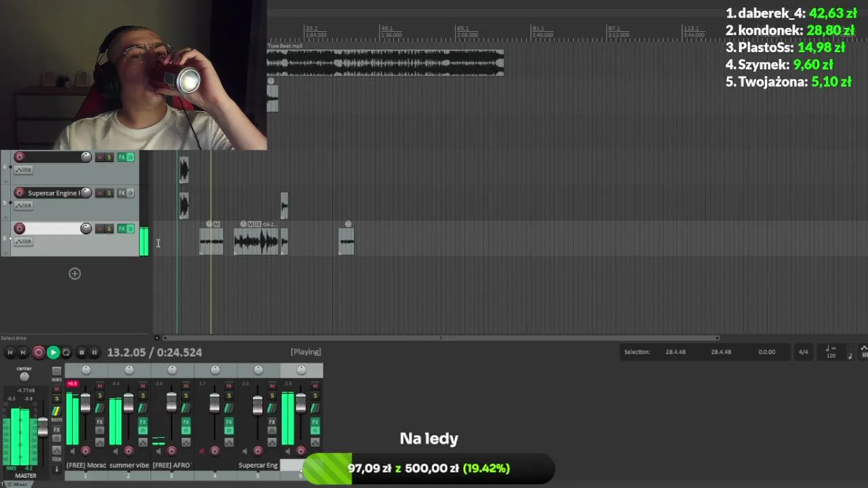868x488 pixels.
Task: Mute the Supercar Engine track in track panel
Action: 100,193
